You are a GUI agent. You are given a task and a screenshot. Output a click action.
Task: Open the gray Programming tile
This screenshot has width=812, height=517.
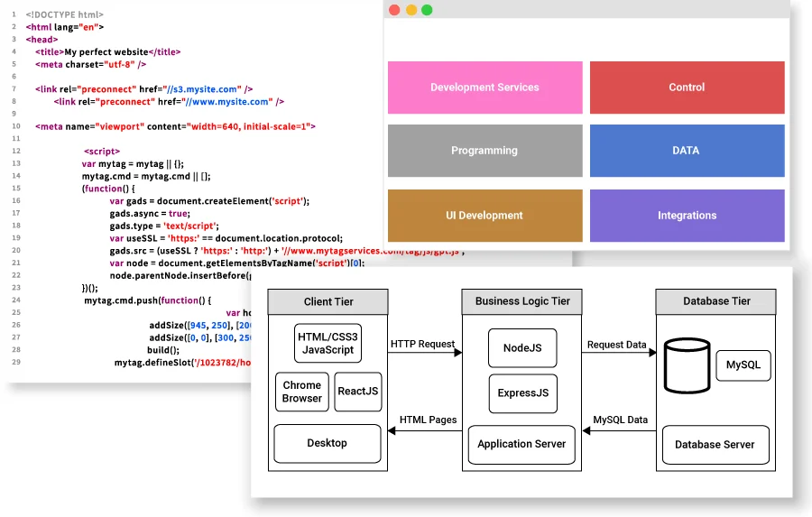tap(484, 151)
